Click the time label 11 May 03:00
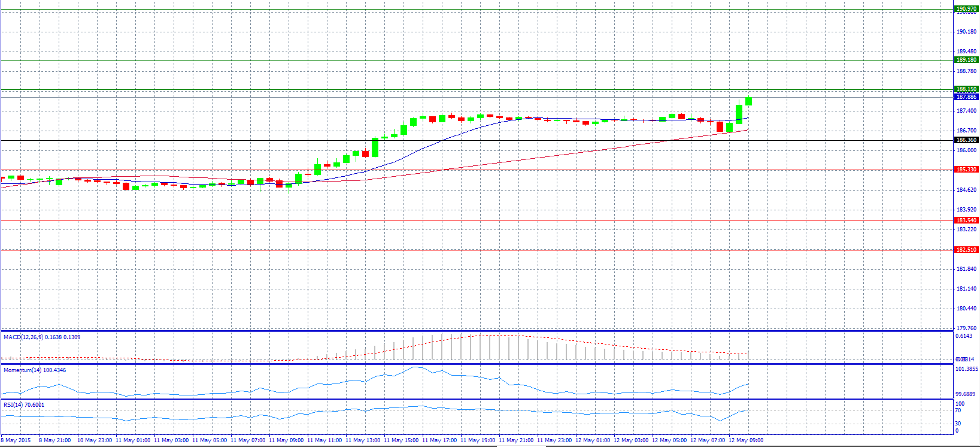The height and width of the screenshot is (447, 980). [x=170, y=440]
